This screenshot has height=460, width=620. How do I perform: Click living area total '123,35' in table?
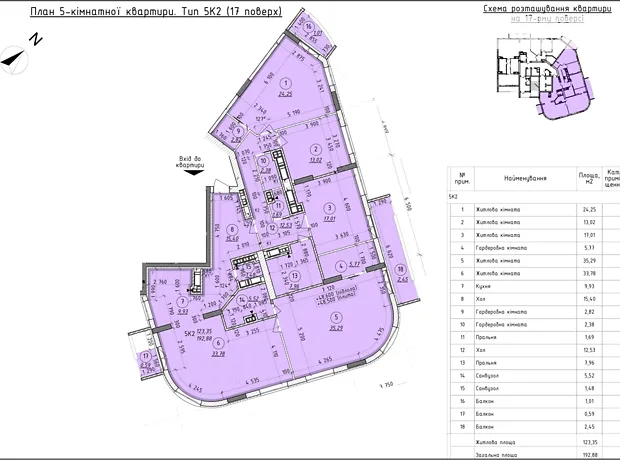click(x=589, y=442)
